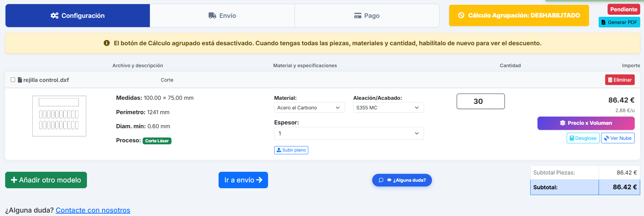Click the Archivo y descripción column header

(x=137, y=65)
